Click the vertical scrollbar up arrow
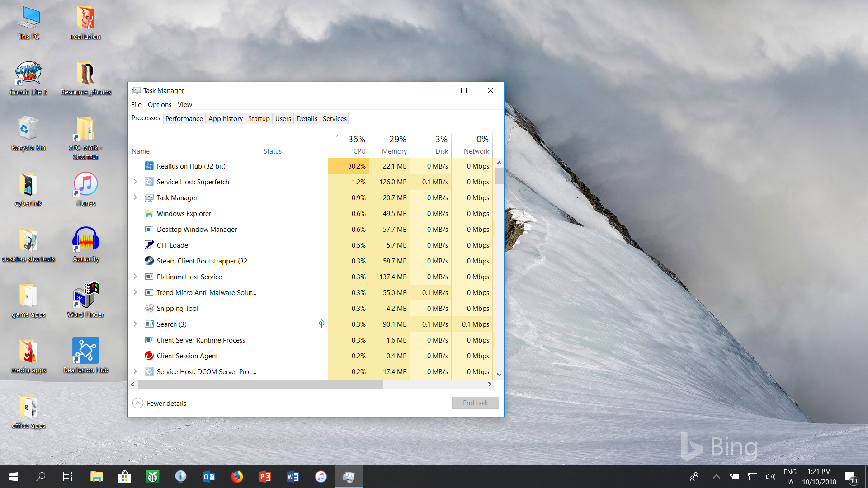 [x=499, y=163]
